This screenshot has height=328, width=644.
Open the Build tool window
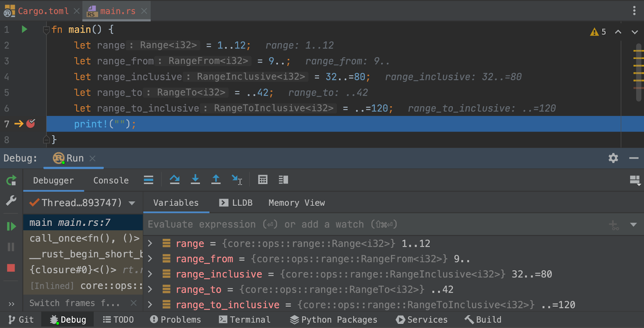483,320
